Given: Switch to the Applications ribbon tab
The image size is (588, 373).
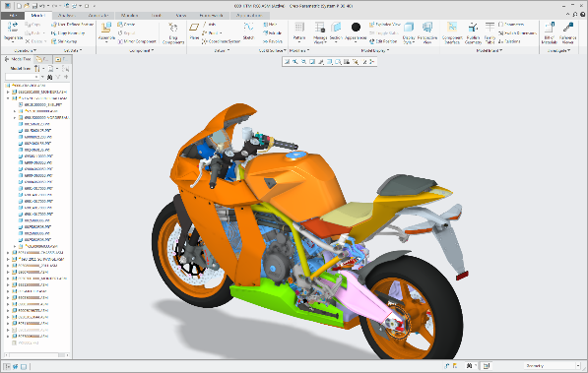Looking at the screenshot, I should tap(249, 16).
